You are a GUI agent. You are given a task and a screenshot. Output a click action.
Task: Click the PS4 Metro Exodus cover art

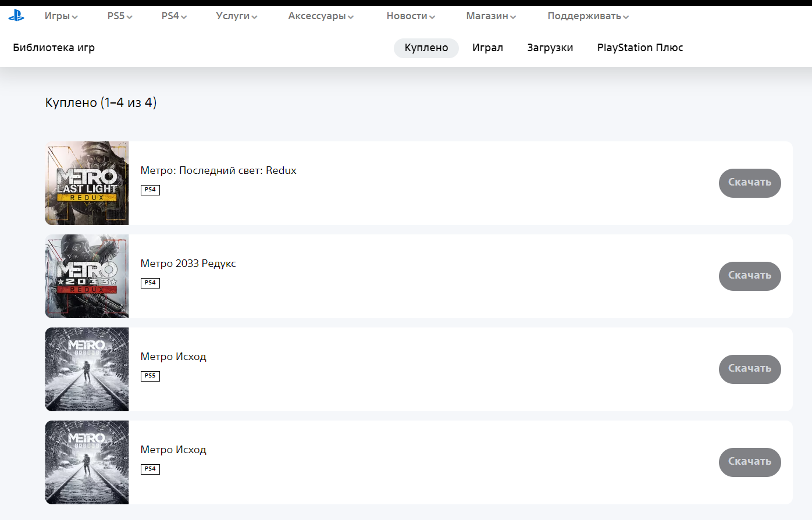[87, 462]
